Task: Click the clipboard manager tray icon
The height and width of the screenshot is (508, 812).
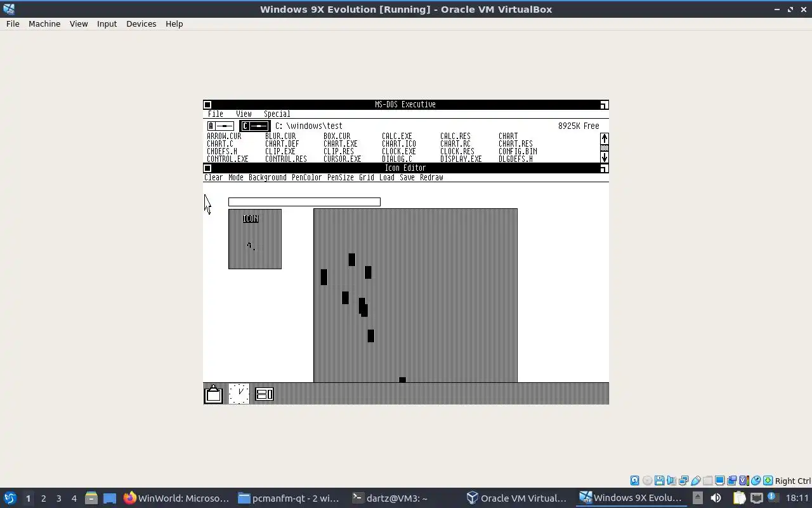Action: click(739, 498)
